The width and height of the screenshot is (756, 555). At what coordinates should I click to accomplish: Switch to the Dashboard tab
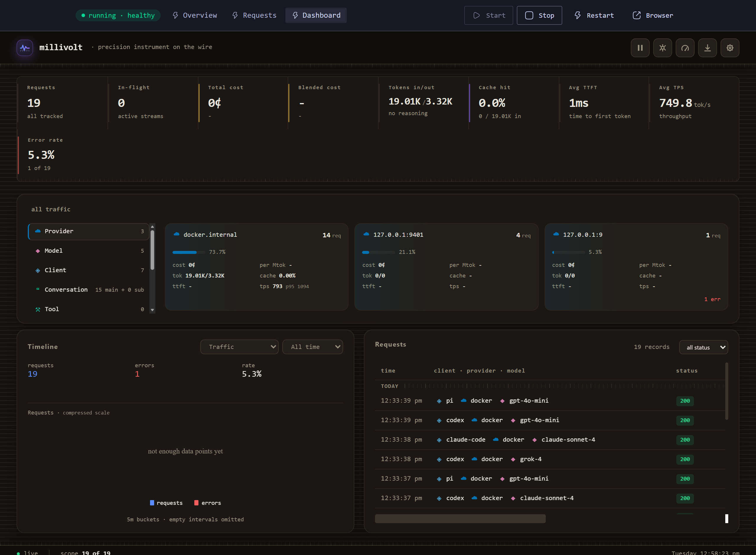316,15
